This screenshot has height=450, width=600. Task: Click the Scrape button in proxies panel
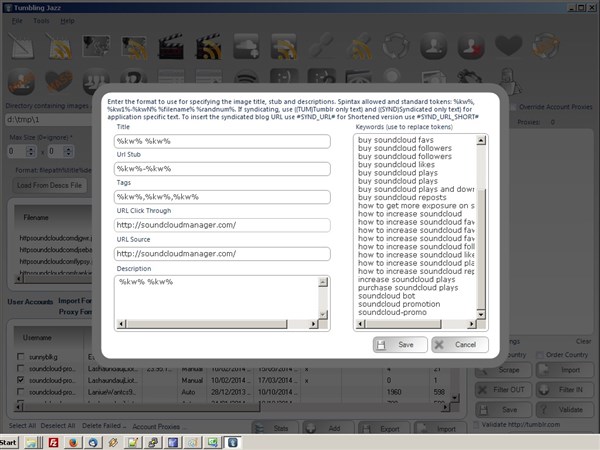click(x=503, y=370)
